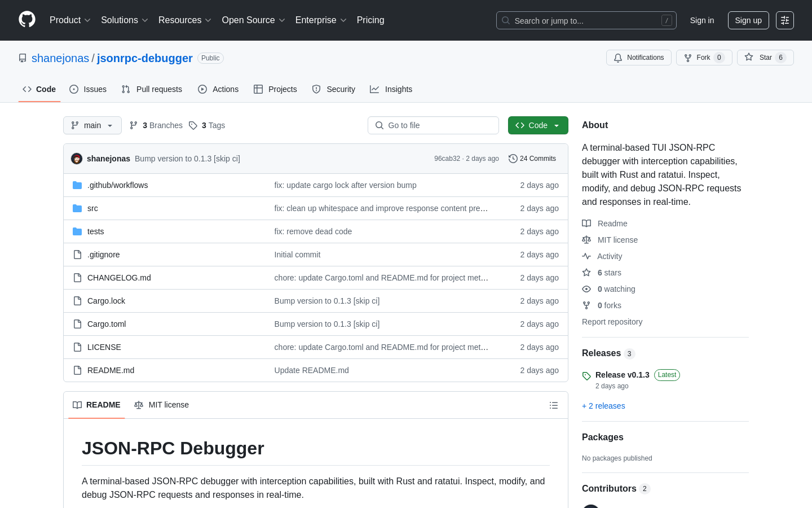Open the README outline list icon

point(554,405)
